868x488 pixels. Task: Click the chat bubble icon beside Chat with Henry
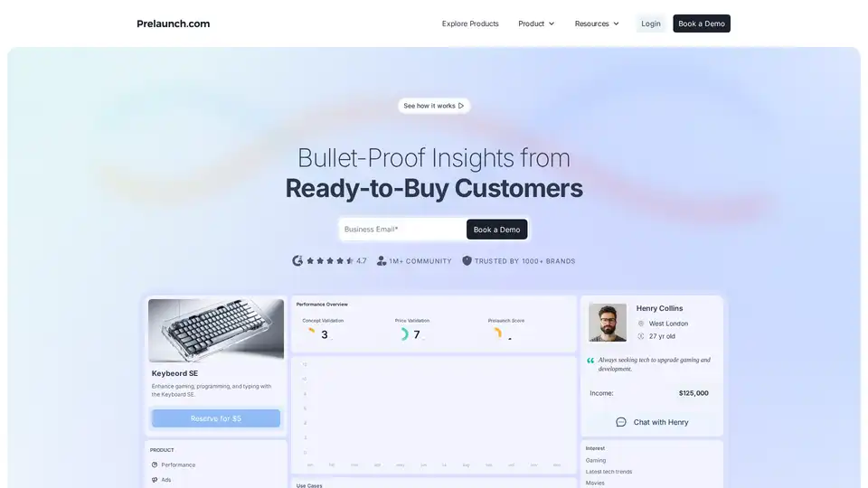coord(621,422)
